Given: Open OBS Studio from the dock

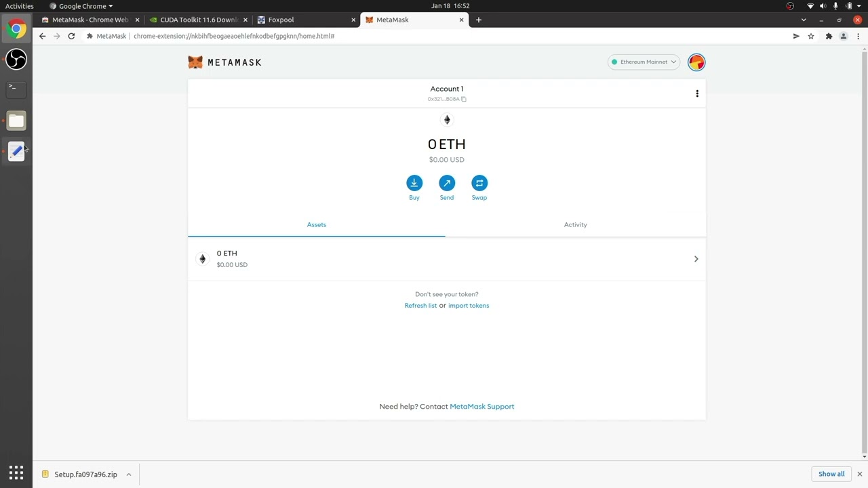Looking at the screenshot, I should click(x=16, y=59).
